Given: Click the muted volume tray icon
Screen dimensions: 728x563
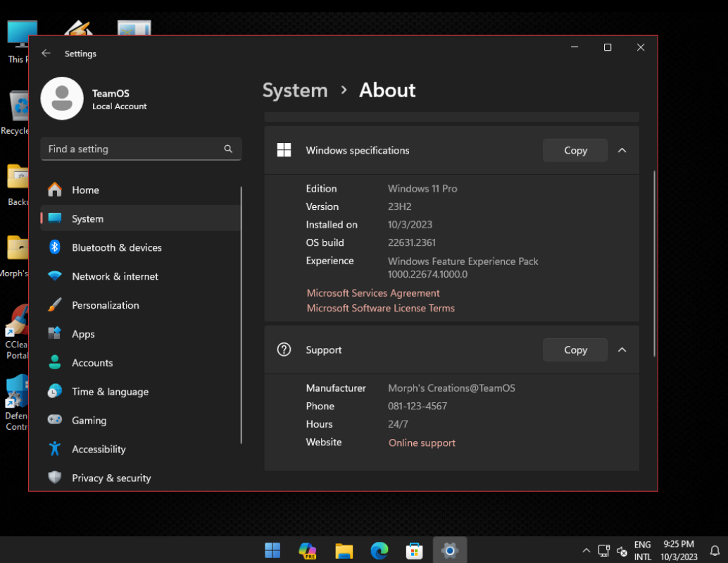Looking at the screenshot, I should point(622,551).
